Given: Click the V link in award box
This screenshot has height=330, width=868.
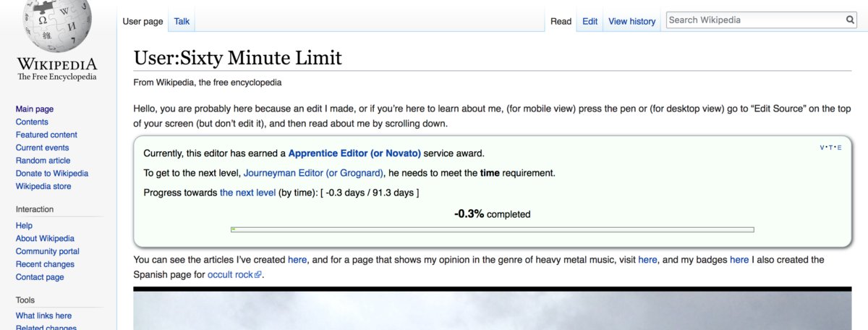Looking at the screenshot, I should point(822,148).
